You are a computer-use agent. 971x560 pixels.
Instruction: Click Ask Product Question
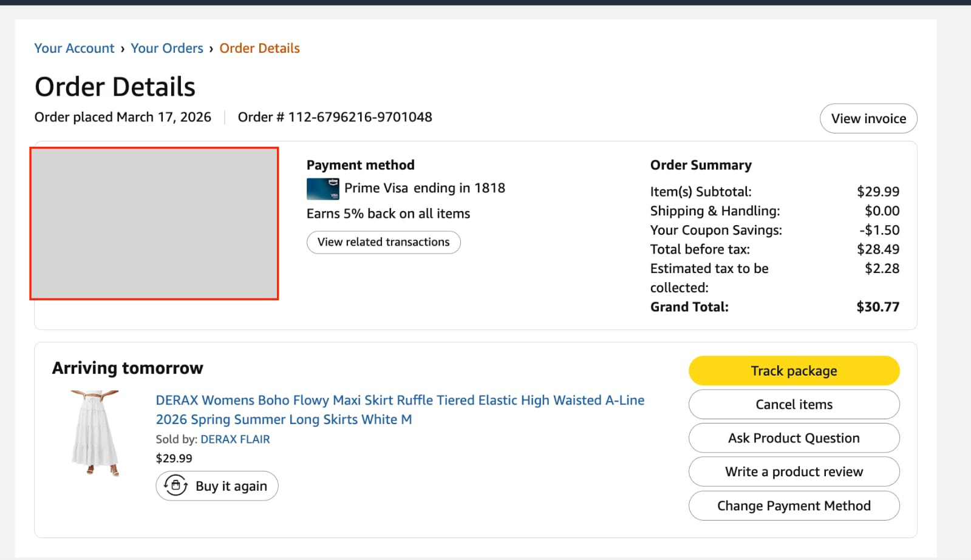point(794,438)
